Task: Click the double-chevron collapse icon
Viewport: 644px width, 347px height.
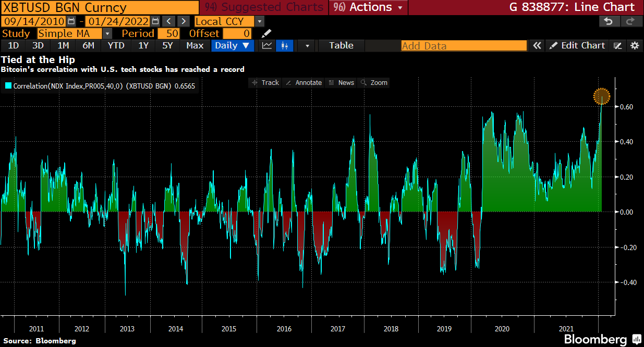Action: click(537, 45)
